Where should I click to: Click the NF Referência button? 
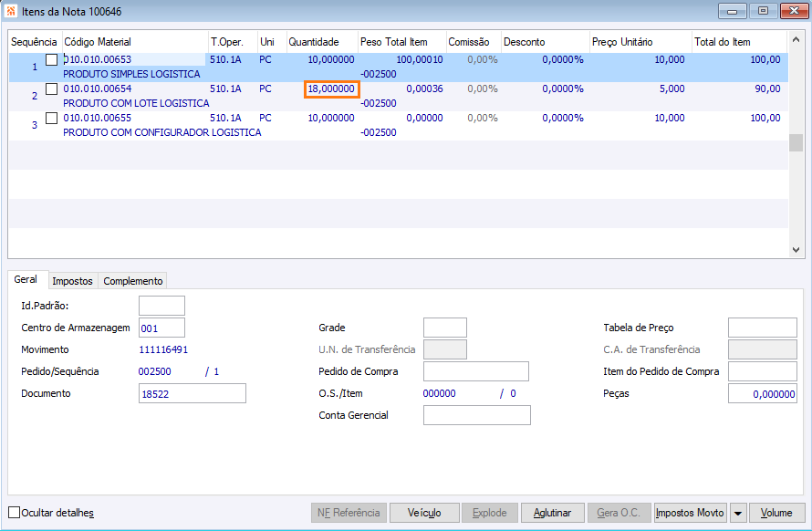(x=349, y=513)
